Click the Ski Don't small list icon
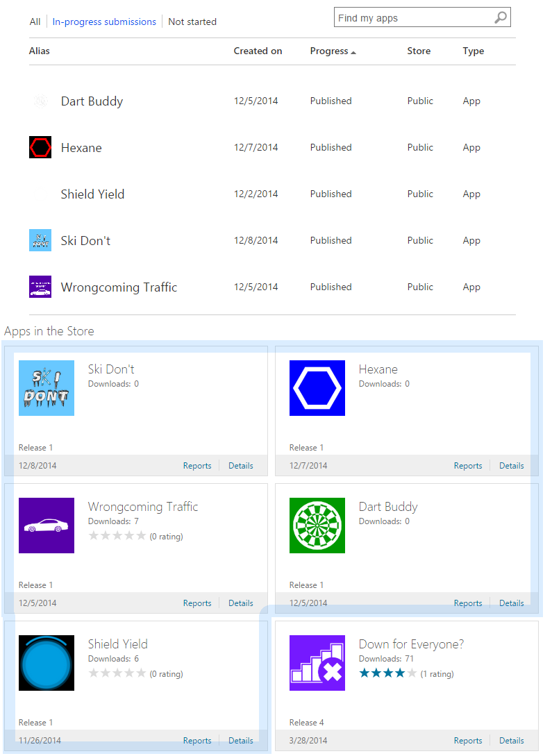The height and width of the screenshot is (756, 552). click(40, 241)
